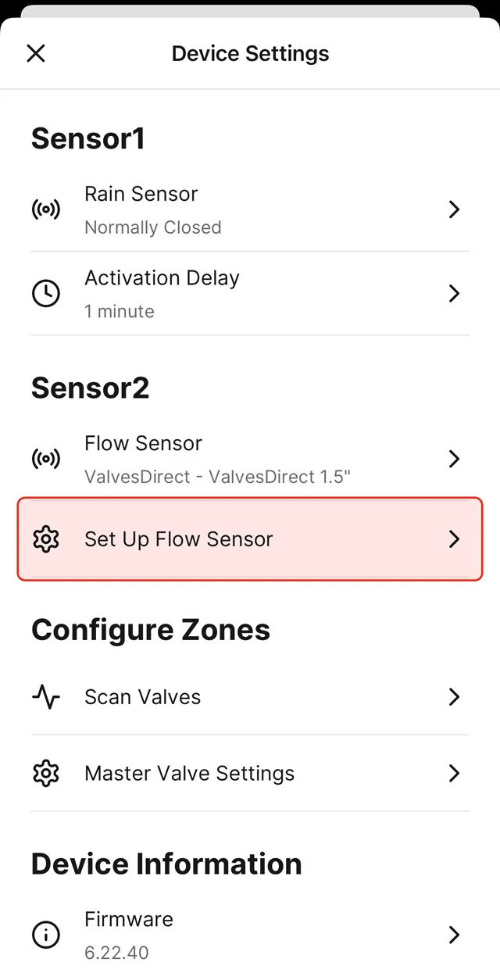Expand the Activation Delay chevron arrow
The image size is (500, 980).
(x=454, y=294)
